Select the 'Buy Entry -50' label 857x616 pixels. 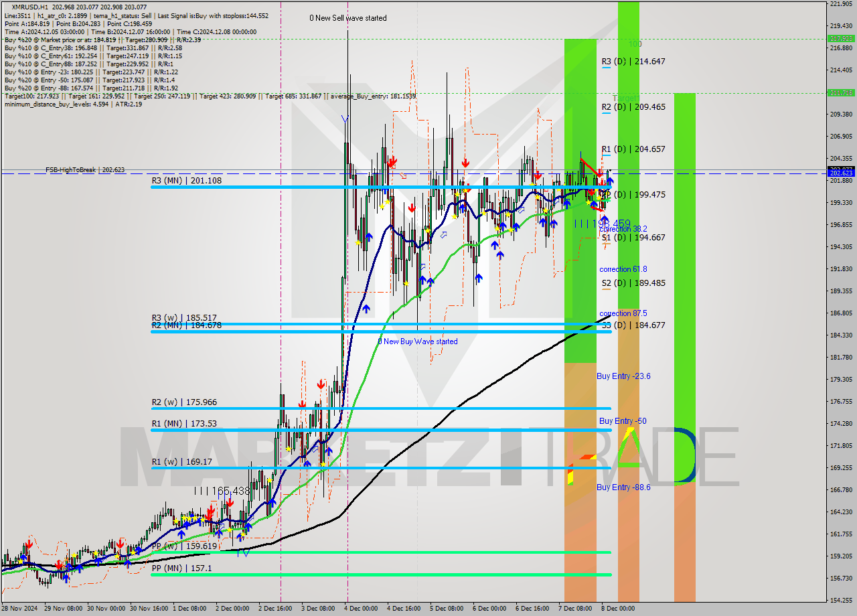623,420
